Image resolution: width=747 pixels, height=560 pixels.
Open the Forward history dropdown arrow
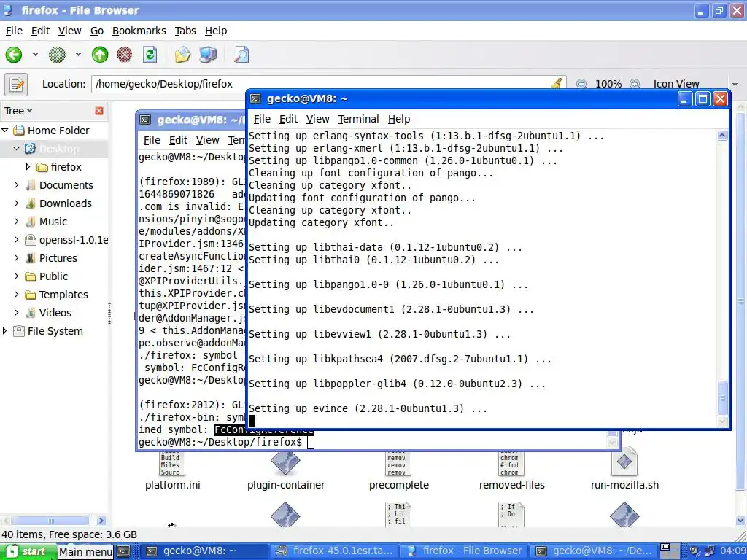[78, 55]
